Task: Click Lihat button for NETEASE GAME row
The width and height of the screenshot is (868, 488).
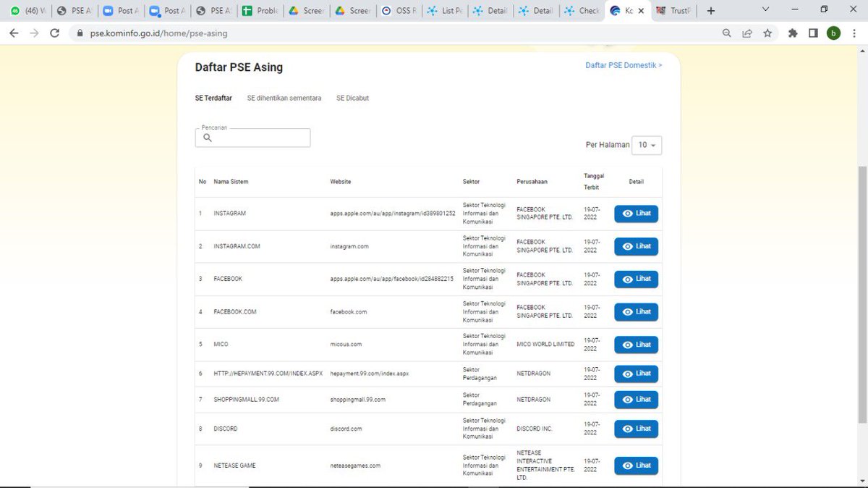Action: [637, 466]
